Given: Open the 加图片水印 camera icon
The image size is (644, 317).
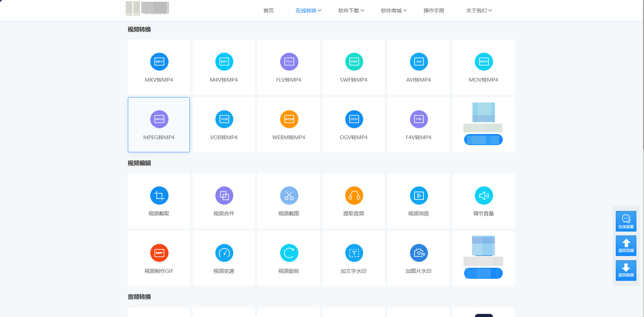Looking at the screenshot, I should pos(419,253).
